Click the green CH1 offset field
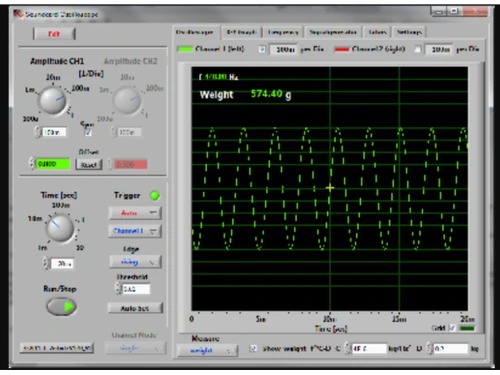The height and width of the screenshot is (375, 500). (53, 164)
